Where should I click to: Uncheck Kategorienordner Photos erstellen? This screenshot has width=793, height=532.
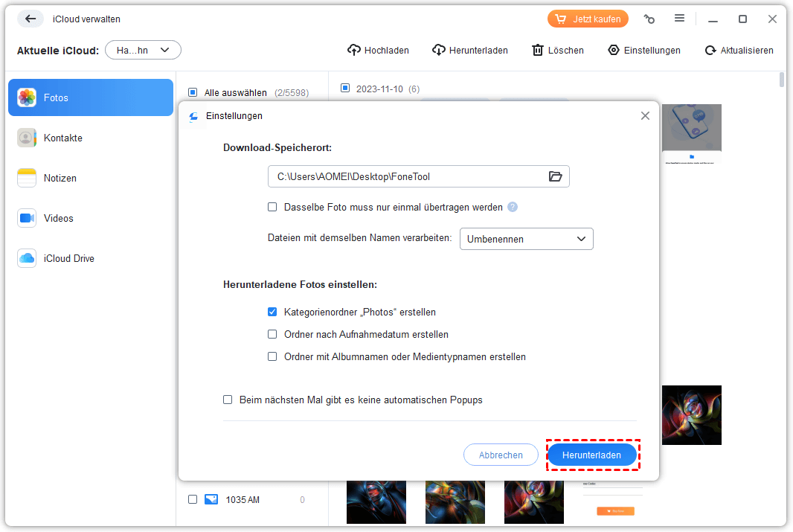tap(272, 313)
